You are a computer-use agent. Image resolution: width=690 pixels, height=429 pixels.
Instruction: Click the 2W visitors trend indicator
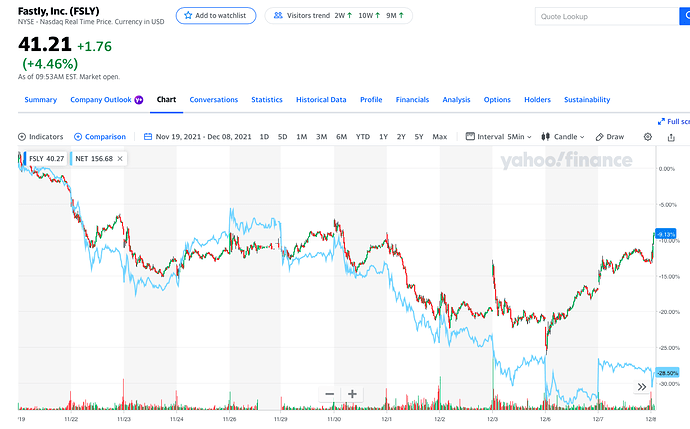coord(343,15)
